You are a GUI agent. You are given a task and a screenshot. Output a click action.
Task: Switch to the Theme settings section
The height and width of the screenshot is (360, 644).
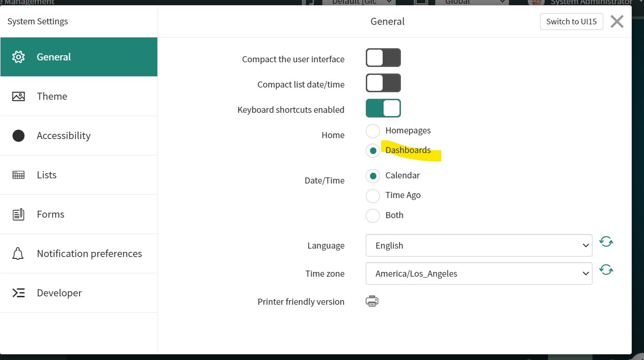pyautogui.click(x=52, y=96)
